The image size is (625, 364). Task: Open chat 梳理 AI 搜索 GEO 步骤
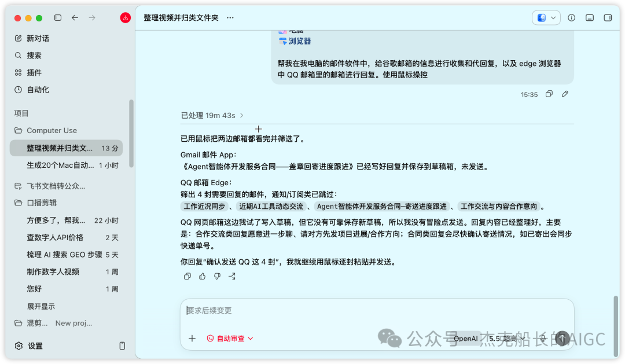[x=66, y=255]
